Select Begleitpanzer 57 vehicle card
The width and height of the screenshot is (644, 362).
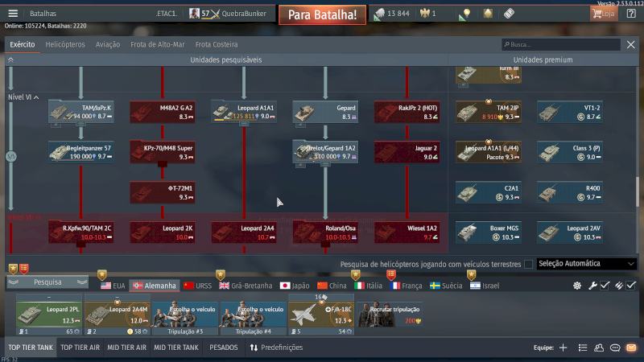coord(81,152)
